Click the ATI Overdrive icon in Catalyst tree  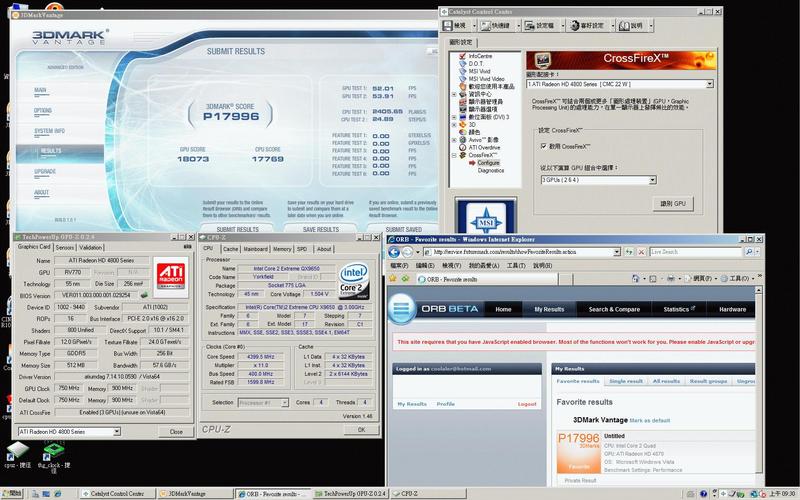click(463, 147)
